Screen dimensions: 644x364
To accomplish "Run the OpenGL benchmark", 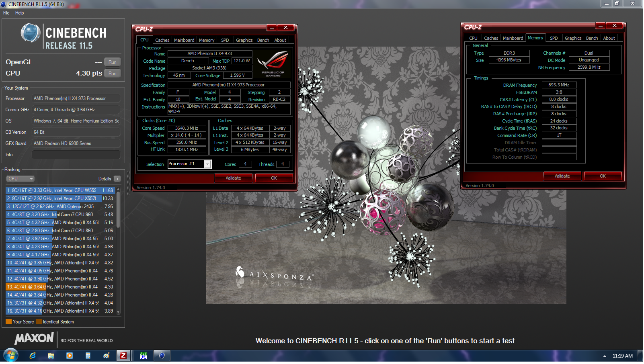I will tap(113, 62).
